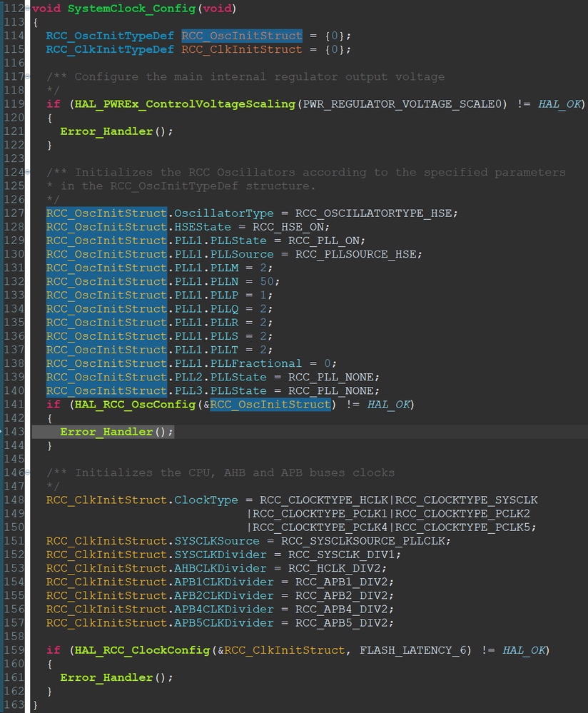Click PLLR member on line 135
Screen dimensions: 588x713
click(x=224, y=323)
